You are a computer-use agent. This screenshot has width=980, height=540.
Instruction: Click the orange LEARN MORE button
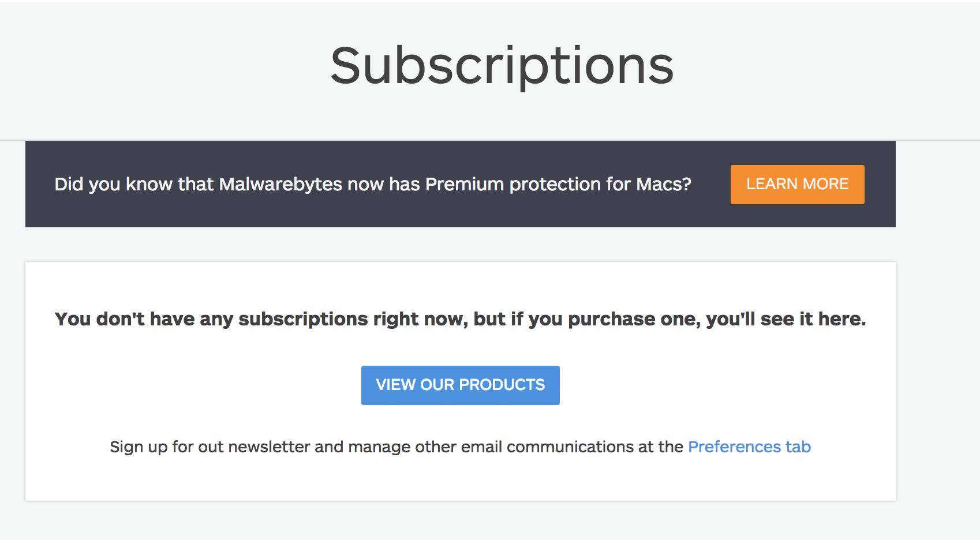[x=797, y=185]
